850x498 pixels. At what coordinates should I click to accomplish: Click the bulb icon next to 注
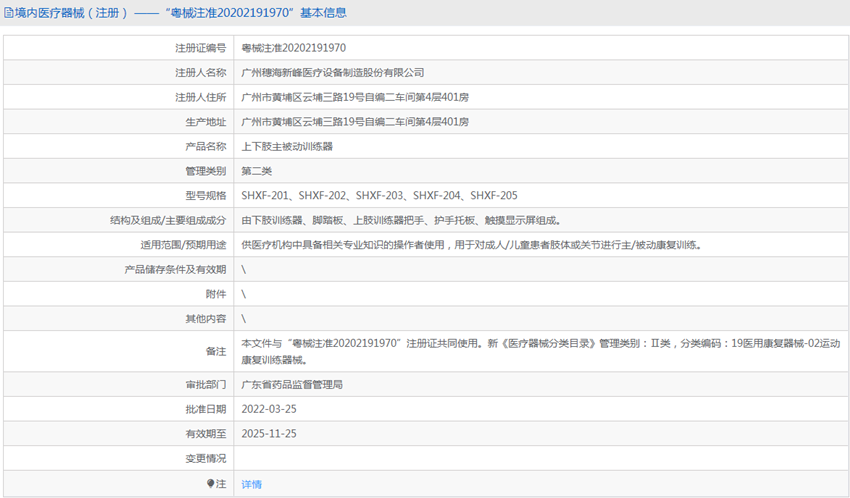point(211,483)
